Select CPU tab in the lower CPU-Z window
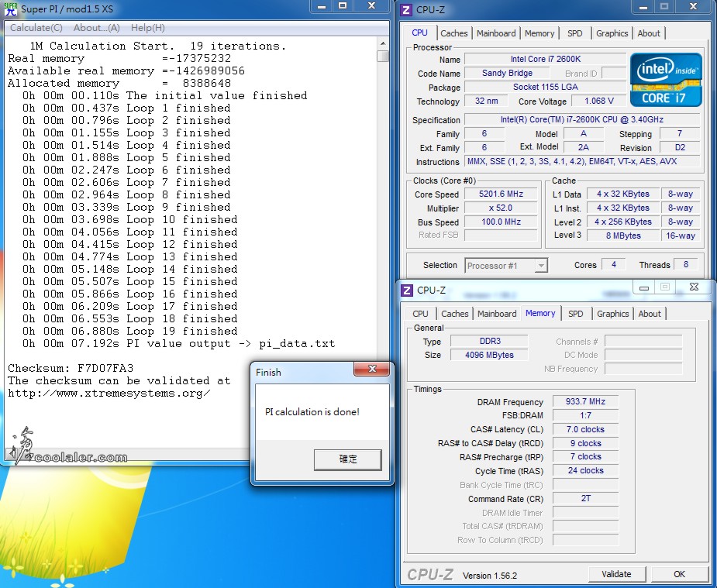The image size is (717, 588). click(x=420, y=314)
